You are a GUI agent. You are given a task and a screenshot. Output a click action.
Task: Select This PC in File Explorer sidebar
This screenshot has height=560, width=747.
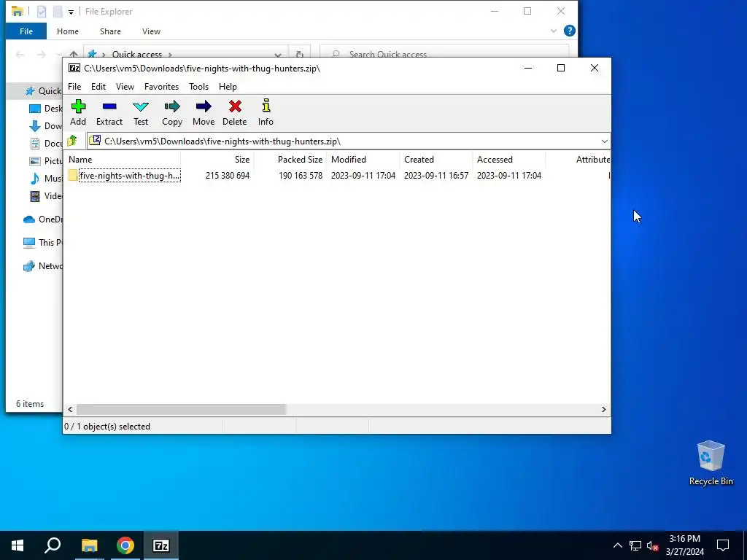click(x=42, y=242)
